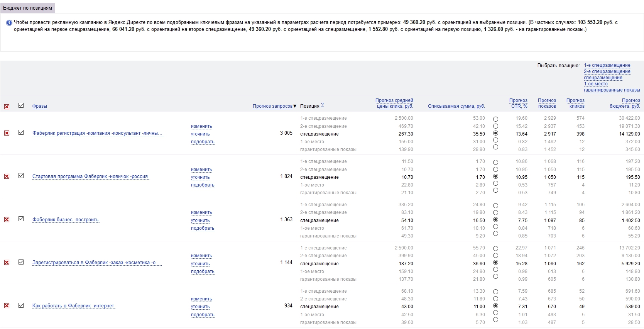Select 2-е спецразмещение radio for Зарегистрироваться в Фаберлик
This screenshot has width=644, height=329.
click(495, 255)
